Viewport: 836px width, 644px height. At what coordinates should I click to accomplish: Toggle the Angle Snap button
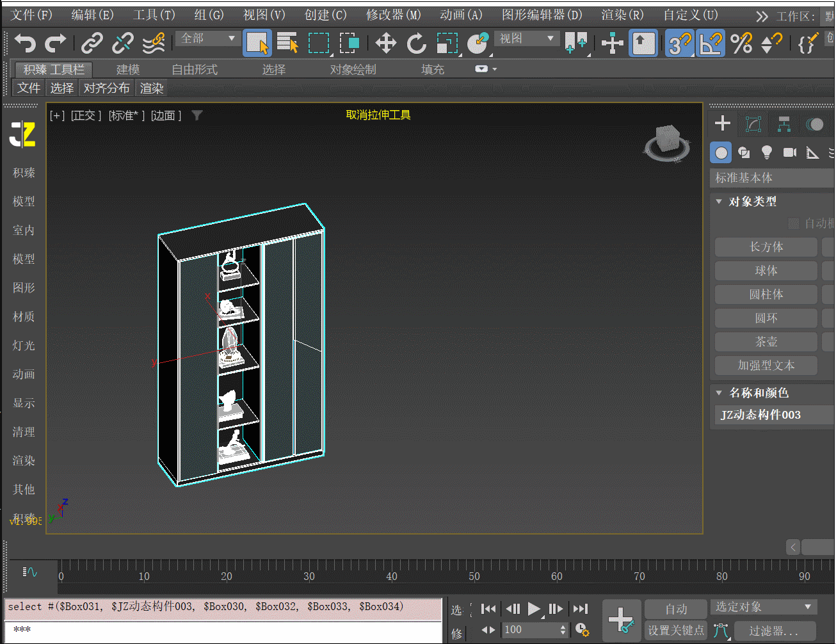point(711,44)
